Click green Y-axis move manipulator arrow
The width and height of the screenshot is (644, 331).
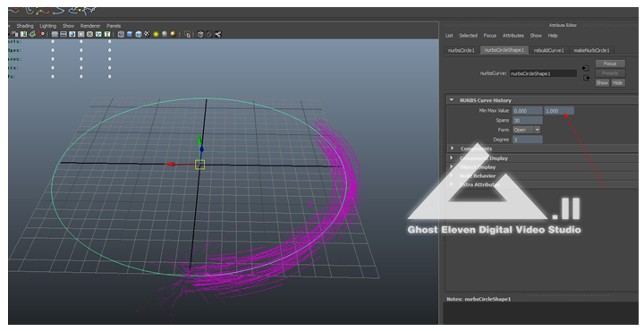pos(199,140)
